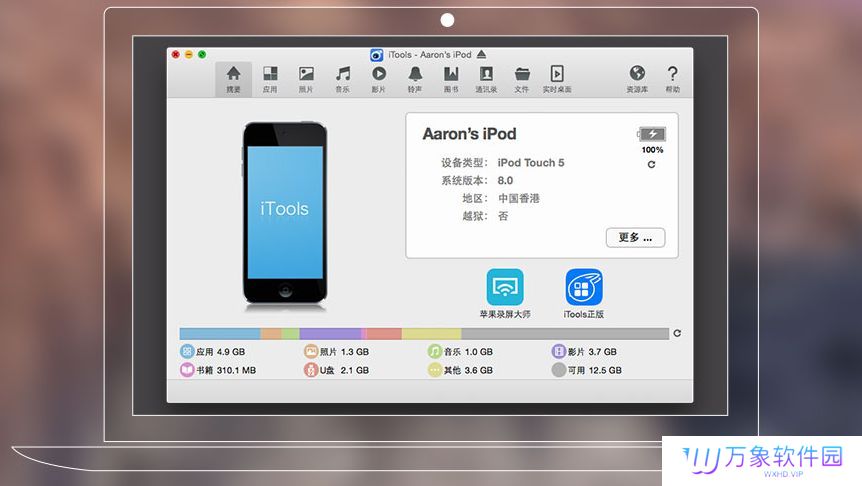Select the purple movies segment of storage bar
The width and height of the screenshot is (862, 486).
click(330, 333)
